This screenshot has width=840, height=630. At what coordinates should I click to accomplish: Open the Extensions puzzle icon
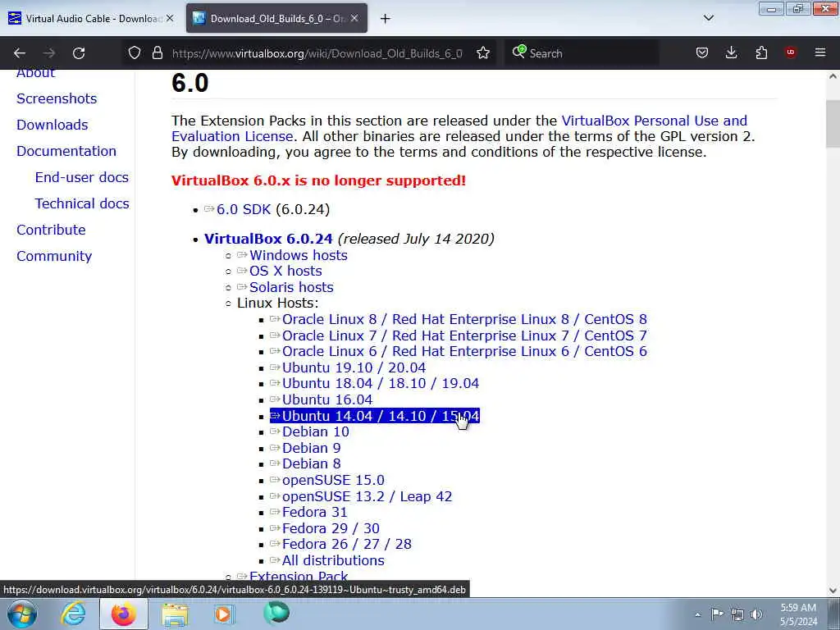pos(761,53)
